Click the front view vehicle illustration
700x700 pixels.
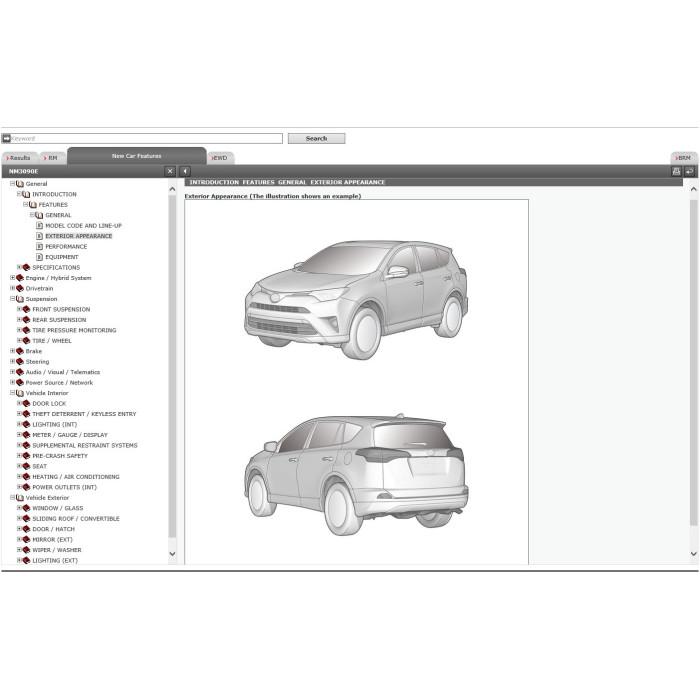click(356, 299)
